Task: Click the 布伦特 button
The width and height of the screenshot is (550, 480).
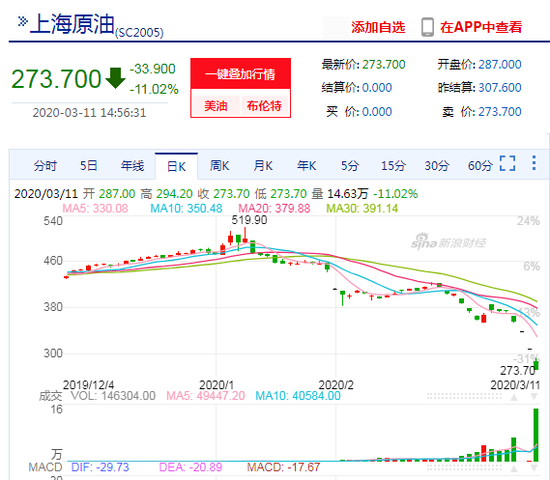Action: coord(264,105)
